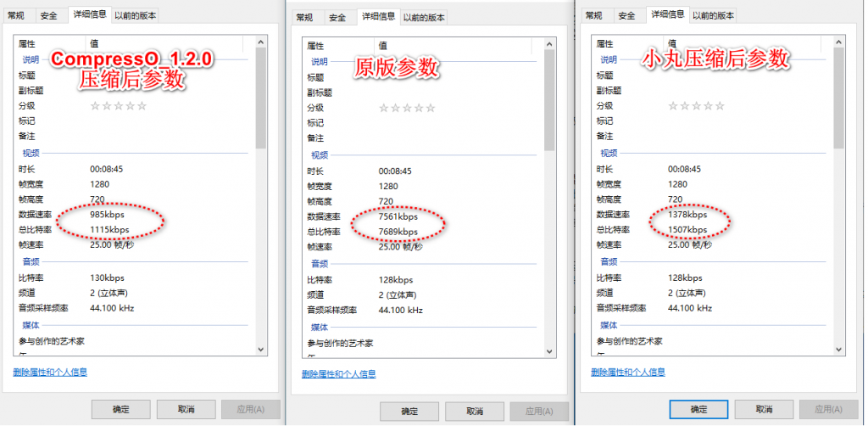The image size is (868, 426).
Task: Confirm with 确定 in 小丸压缩后参数 dialog
Action: pos(698,409)
